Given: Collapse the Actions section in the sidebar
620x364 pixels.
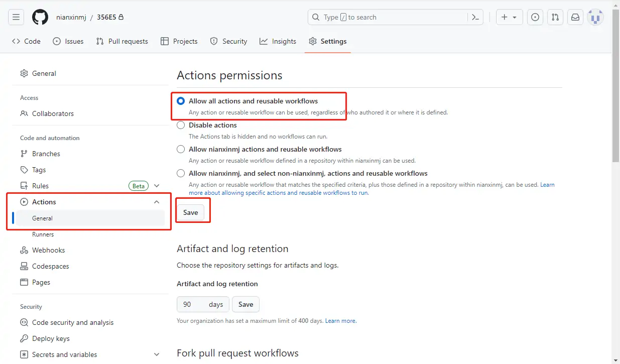Looking at the screenshot, I should tap(156, 201).
